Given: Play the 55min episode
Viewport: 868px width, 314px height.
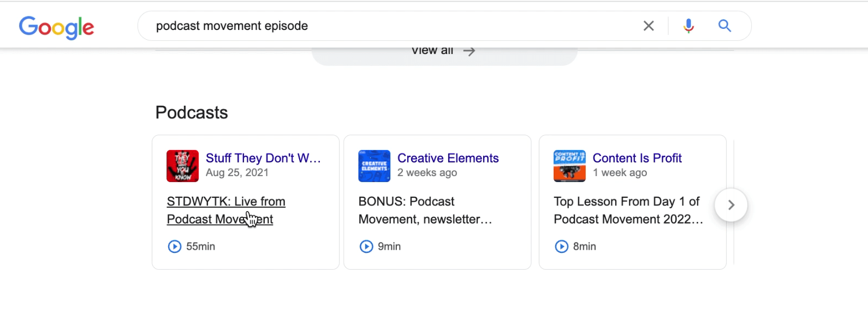Looking at the screenshot, I should (x=175, y=246).
